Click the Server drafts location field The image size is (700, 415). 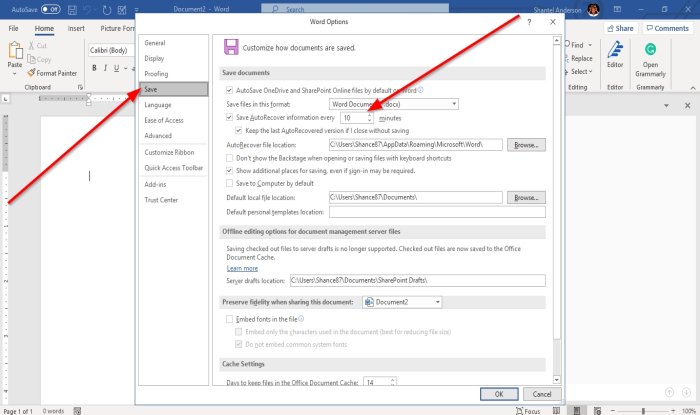coord(417,280)
